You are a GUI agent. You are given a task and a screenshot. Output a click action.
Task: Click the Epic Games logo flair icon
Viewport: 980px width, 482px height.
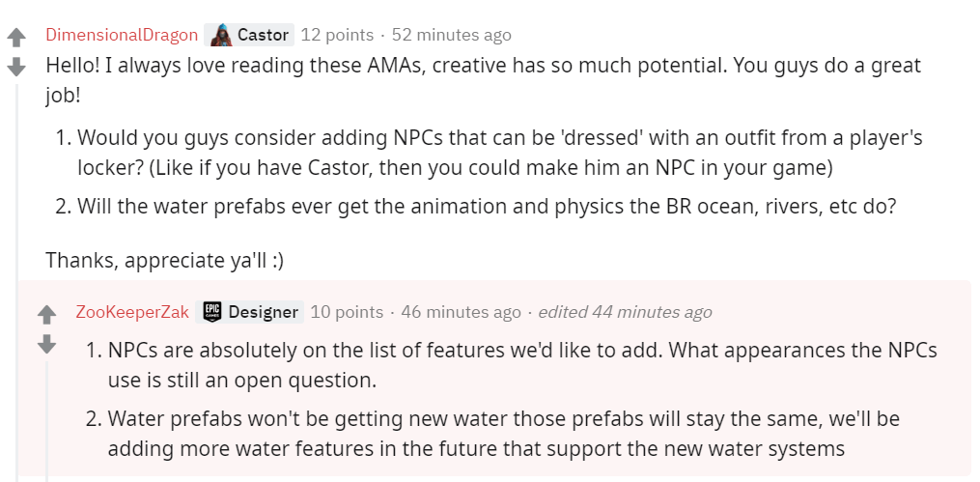point(211,311)
